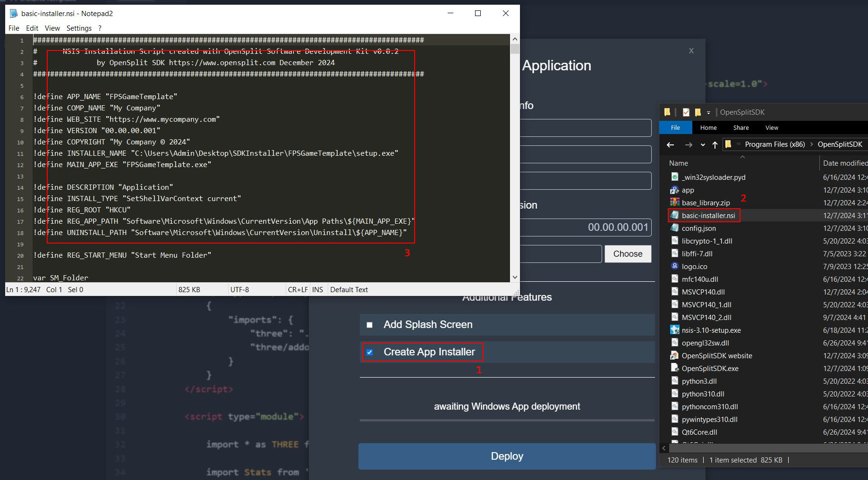
Task: Select the opengl32sw.dll file icon
Action: tap(675, 343)
